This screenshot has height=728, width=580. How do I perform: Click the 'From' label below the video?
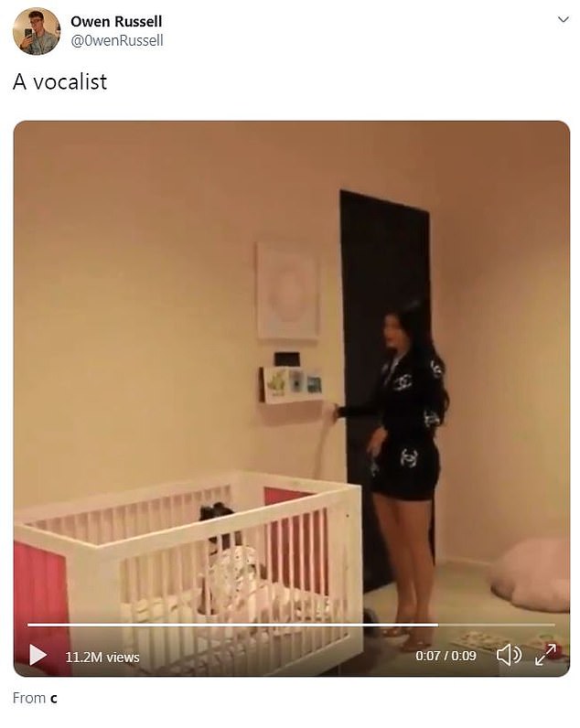coord(28,699)
